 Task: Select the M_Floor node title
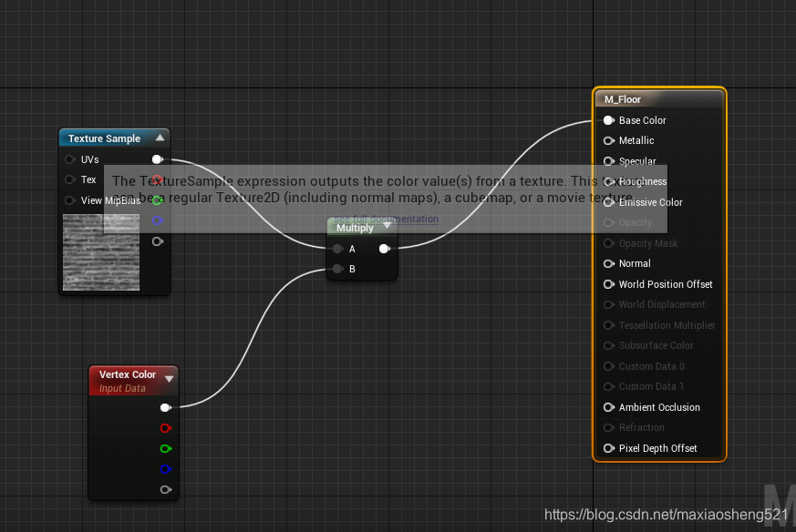(x=623, y=100)
